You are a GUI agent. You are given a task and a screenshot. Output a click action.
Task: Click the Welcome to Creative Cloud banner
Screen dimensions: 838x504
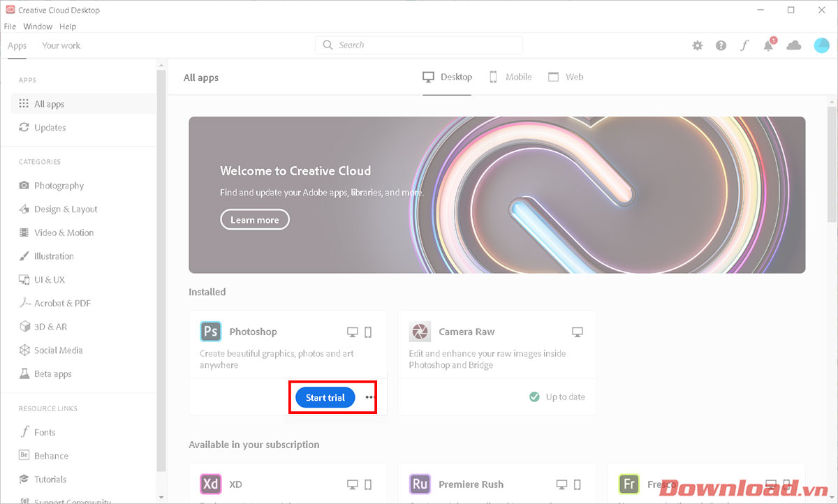tap(497, 195)
